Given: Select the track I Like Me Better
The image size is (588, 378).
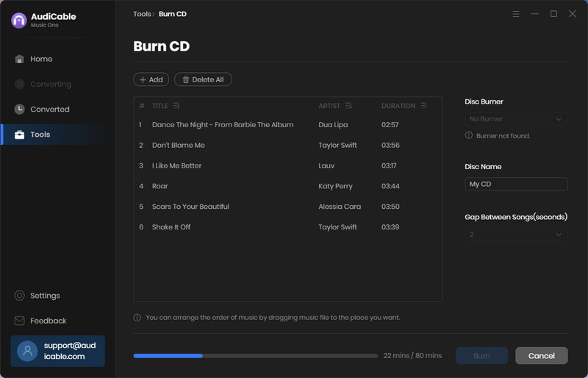Looking at the screenshot, I should (x=176, y=165).
